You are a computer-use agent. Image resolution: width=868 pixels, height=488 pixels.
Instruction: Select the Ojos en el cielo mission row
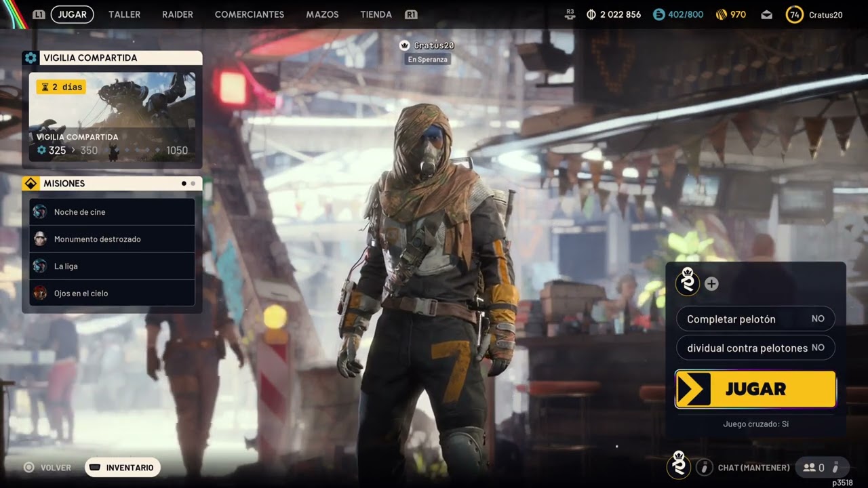112,293
